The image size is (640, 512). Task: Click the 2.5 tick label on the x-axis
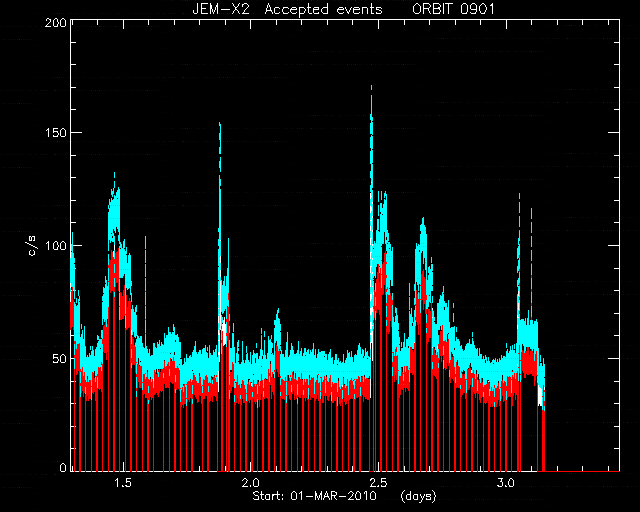(x=378, y=483)
